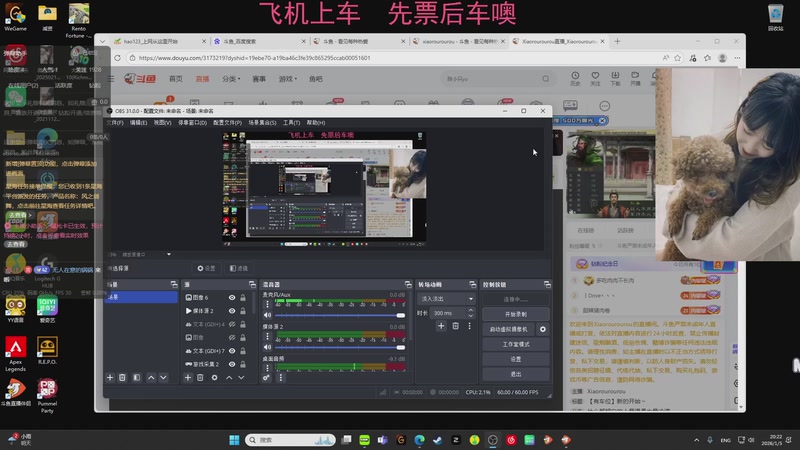Open Microsoft Edge from the taskbar
Screen dimensions: 800x450
(x=419, y=440)
